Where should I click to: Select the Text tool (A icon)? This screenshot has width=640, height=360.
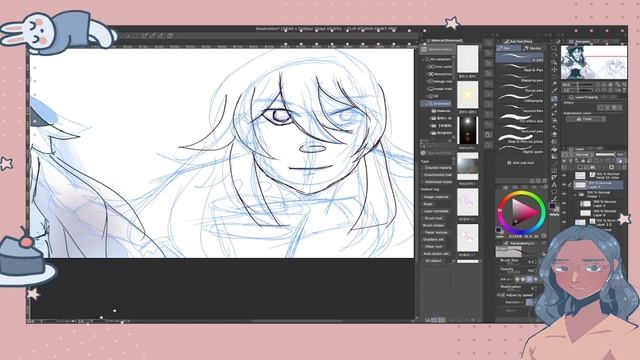click(x=554, y=185)
